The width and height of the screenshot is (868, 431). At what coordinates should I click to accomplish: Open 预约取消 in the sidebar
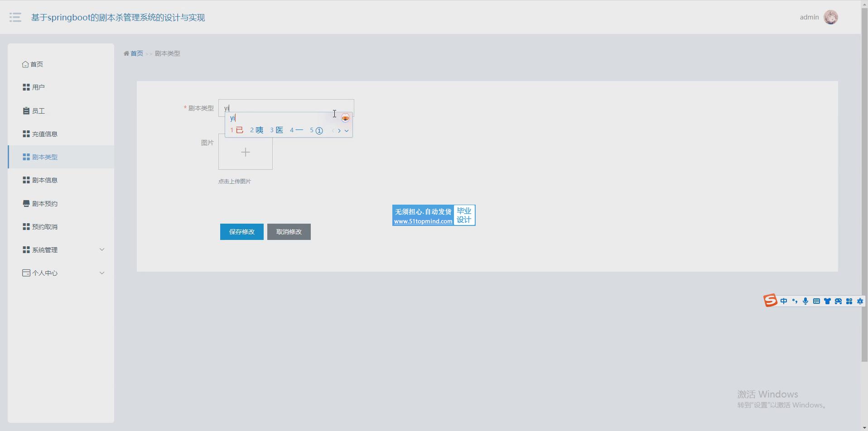click(61, 227)
